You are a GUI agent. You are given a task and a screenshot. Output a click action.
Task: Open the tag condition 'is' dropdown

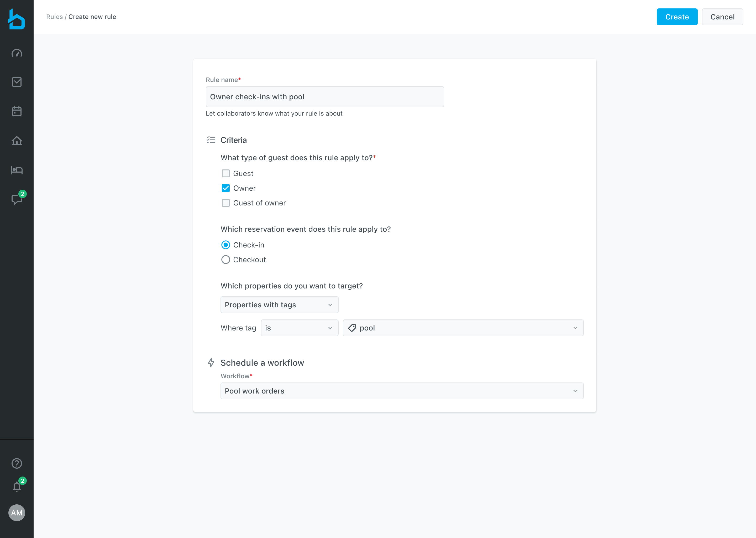pyautogui.click(x=299, y=328)
